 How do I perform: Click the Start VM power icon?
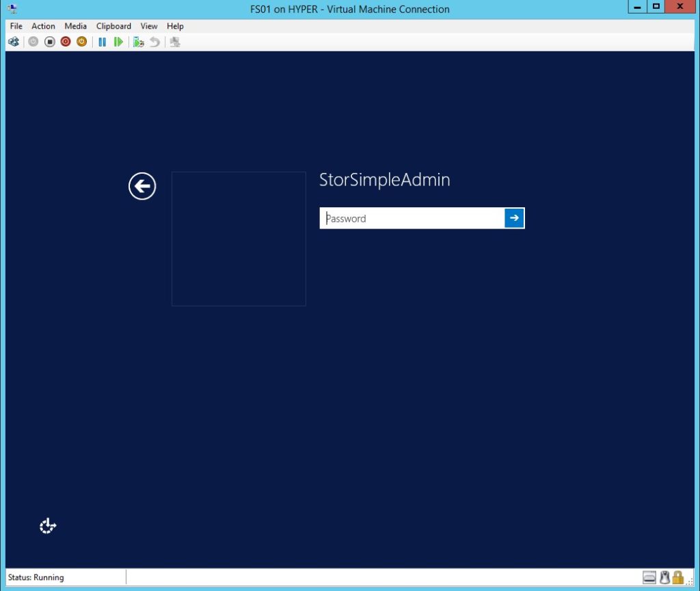(33, 42)
